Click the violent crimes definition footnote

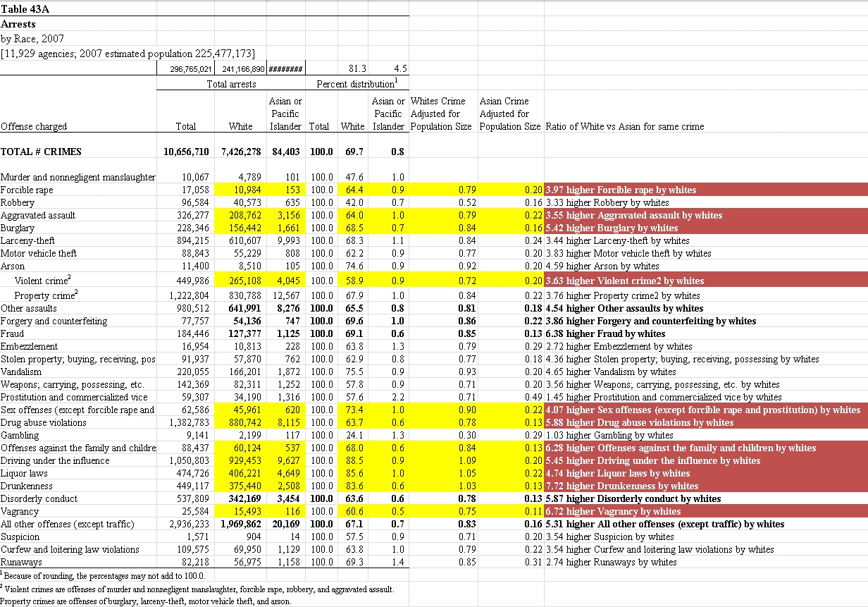click(197, 589)
